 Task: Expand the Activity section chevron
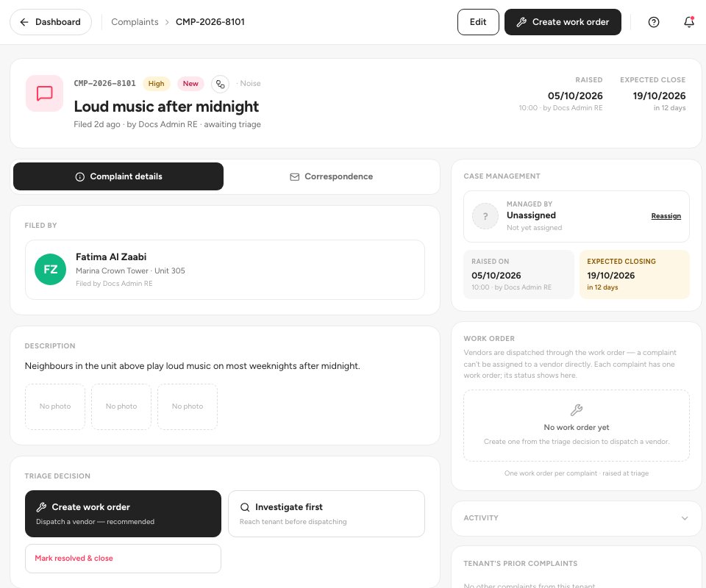point(685,518)
